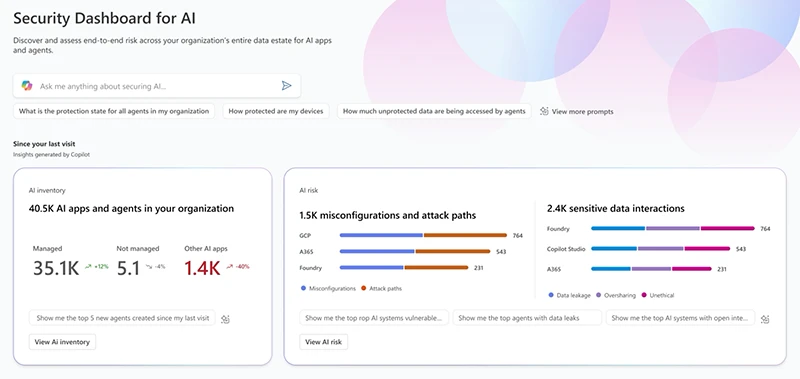
Task: Click the 'Copilot Studio' row label
Action: (x=566, y=249)
